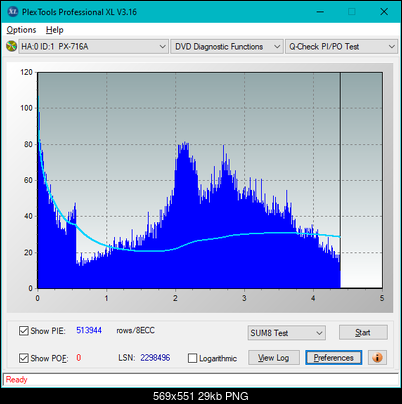Click the PIE value 513944
This screenshot has width=402, height=404.
coord(89,330)
